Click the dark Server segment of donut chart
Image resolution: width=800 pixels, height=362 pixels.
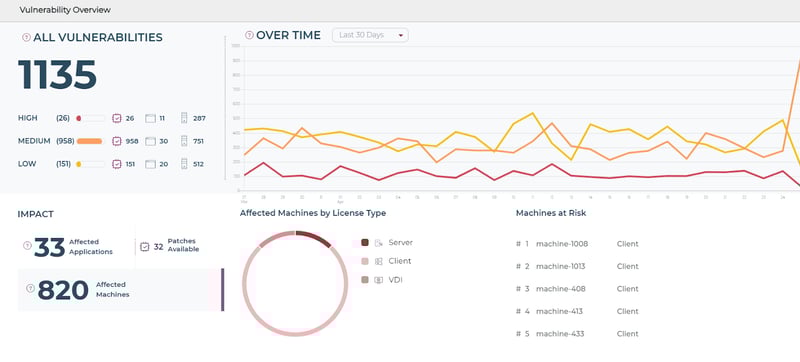315,238
